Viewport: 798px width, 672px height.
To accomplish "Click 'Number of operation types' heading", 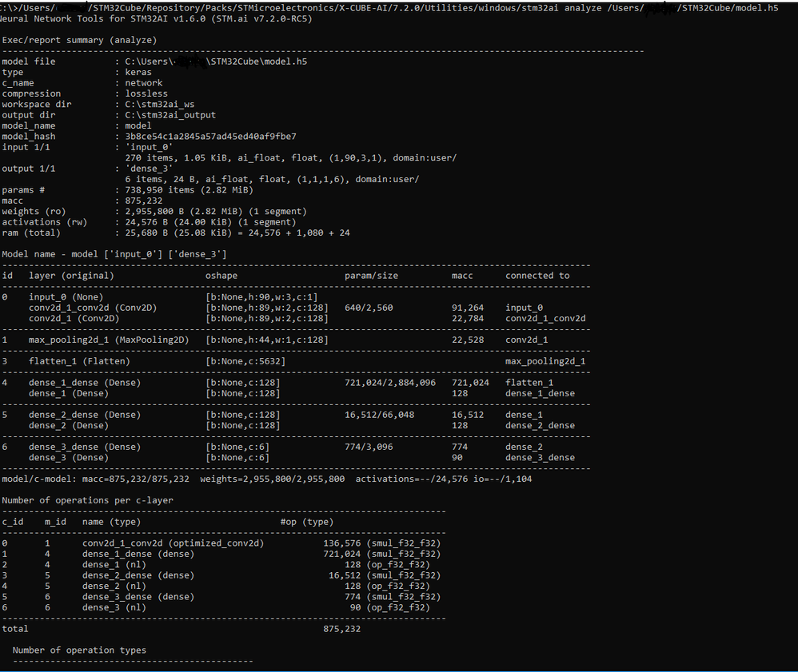I will [x=79, y=650].
